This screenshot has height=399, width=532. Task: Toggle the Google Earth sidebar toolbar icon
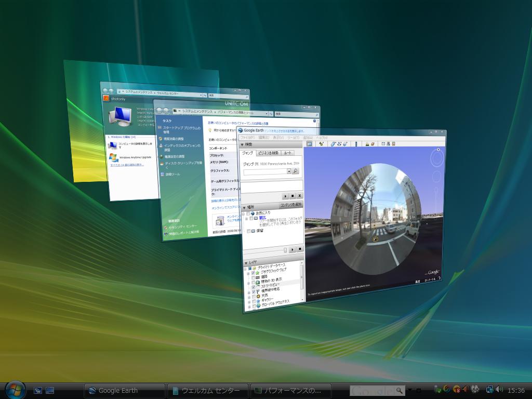tap(310, 144)
